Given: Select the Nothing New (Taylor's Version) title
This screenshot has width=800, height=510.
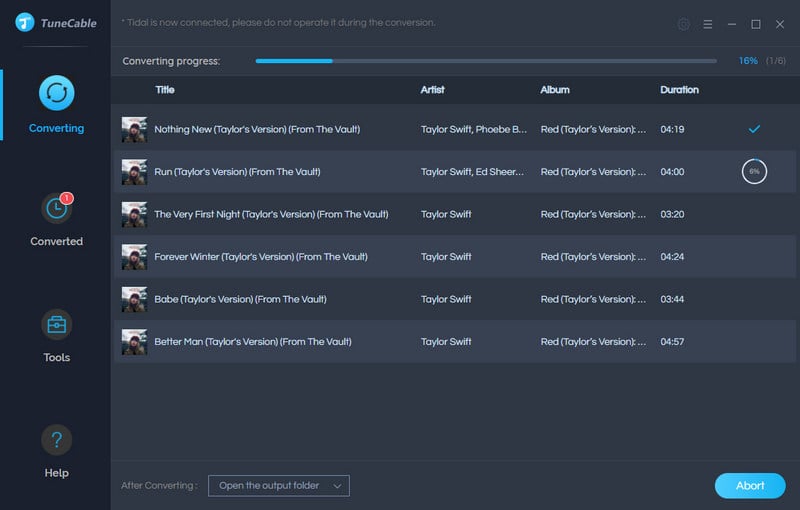Looking at the screenshot, I should 257,129.
